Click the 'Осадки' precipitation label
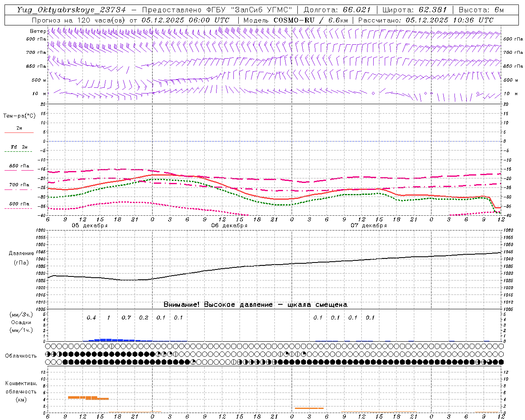This screenshot has width=525, height=420. (21, 322)
